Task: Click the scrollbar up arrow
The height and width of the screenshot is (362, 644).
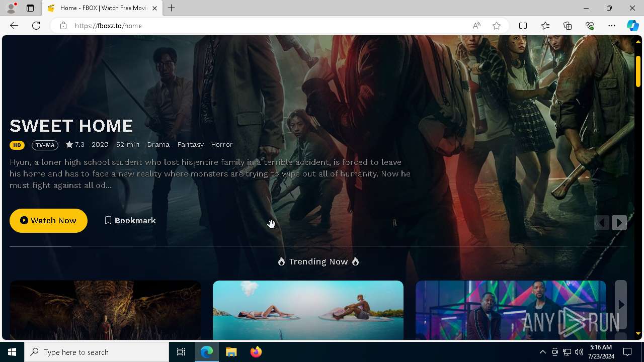Action: pos(638,41)
